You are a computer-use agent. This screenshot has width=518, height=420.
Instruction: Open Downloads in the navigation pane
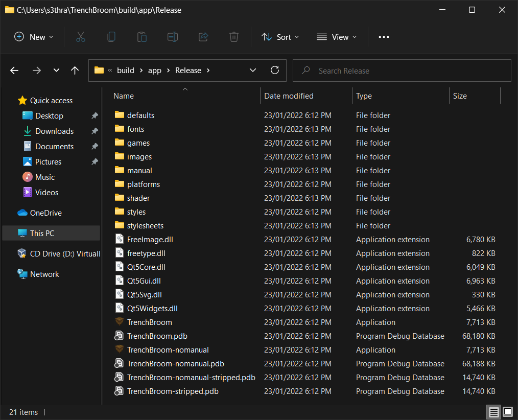pos(55,131)
